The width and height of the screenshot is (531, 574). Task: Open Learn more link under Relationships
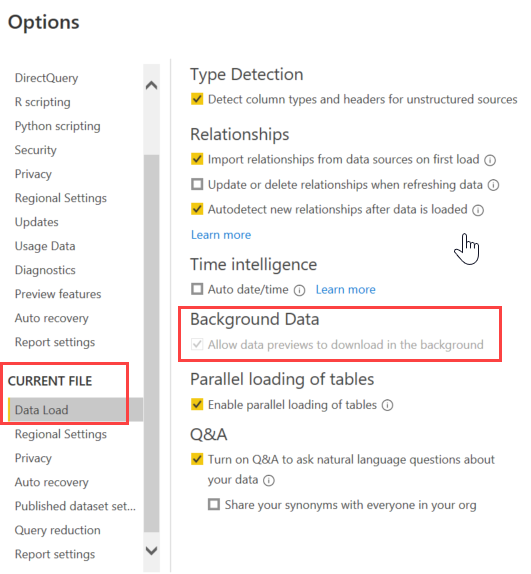click(x=221, y=235)
